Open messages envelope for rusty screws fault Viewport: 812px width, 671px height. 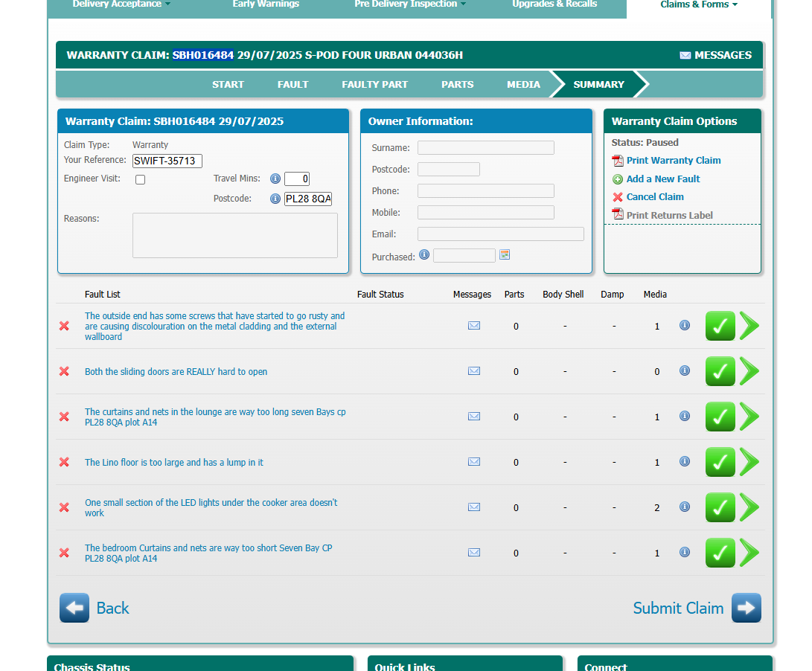click(474, 326)
